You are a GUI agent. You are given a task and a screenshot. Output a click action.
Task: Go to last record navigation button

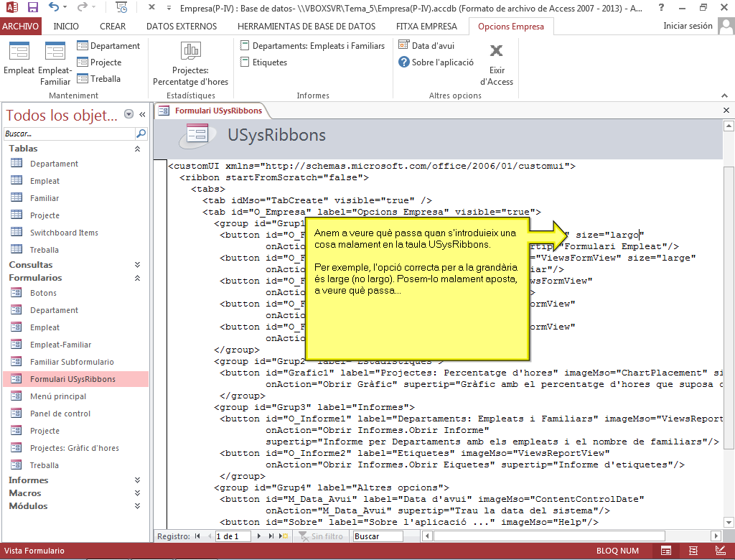[x=271, y=536]
